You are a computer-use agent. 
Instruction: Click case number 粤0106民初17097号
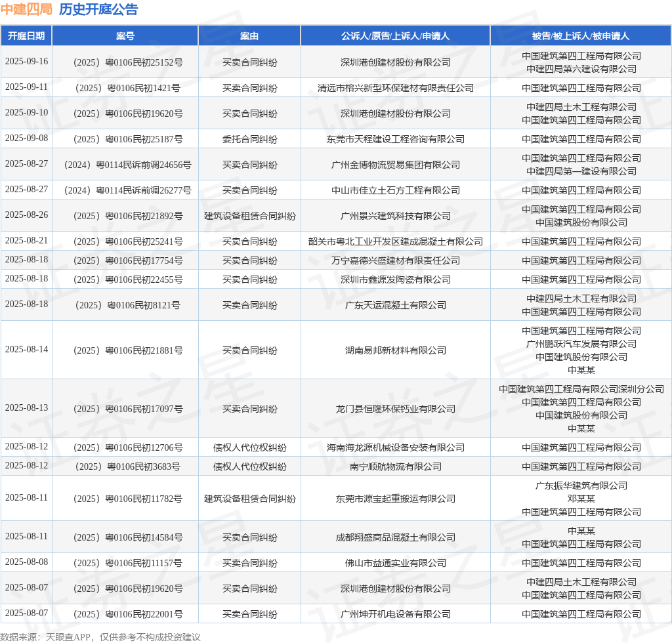point(128,409)
